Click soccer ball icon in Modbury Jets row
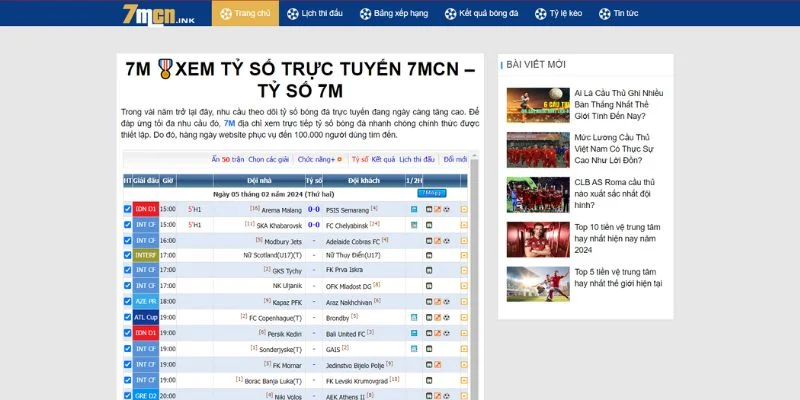 [x=446, y=241]
